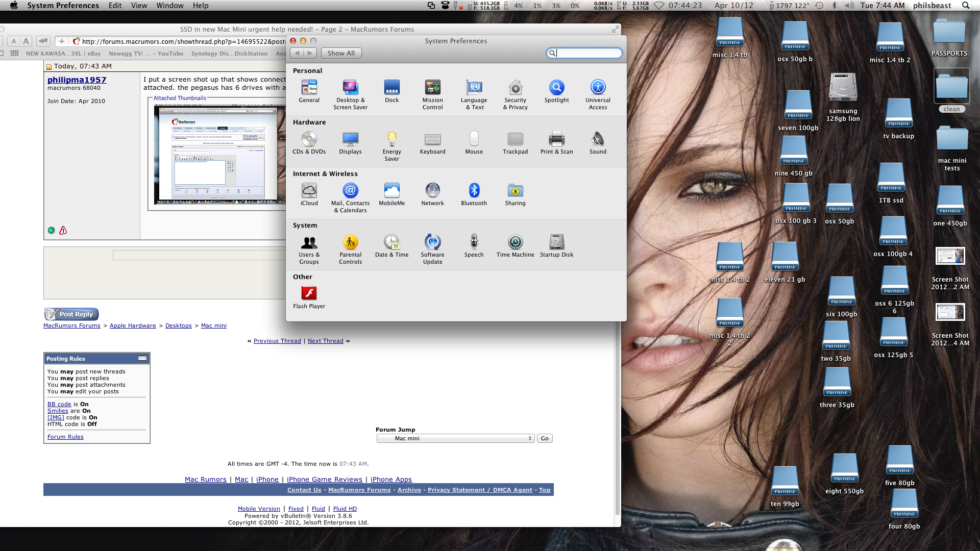980x551 pixels.
Task: Expand the Forum Jump Mac mini dropdown
Action: [455, 438]
